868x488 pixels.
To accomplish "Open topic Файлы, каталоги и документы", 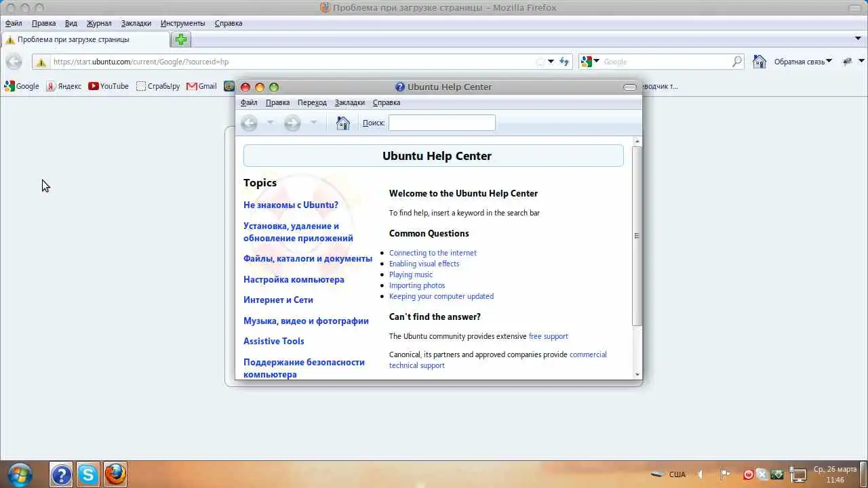I will point(308,258).
